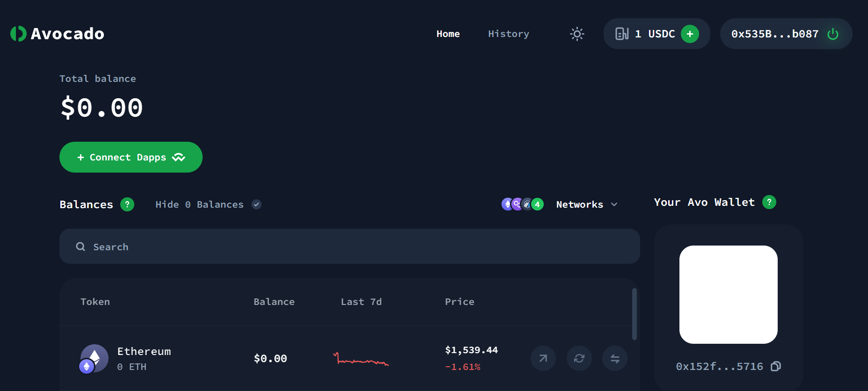Click the Networks chevron arrow
Screen dimensions: 868x391
tap(614, 204)
